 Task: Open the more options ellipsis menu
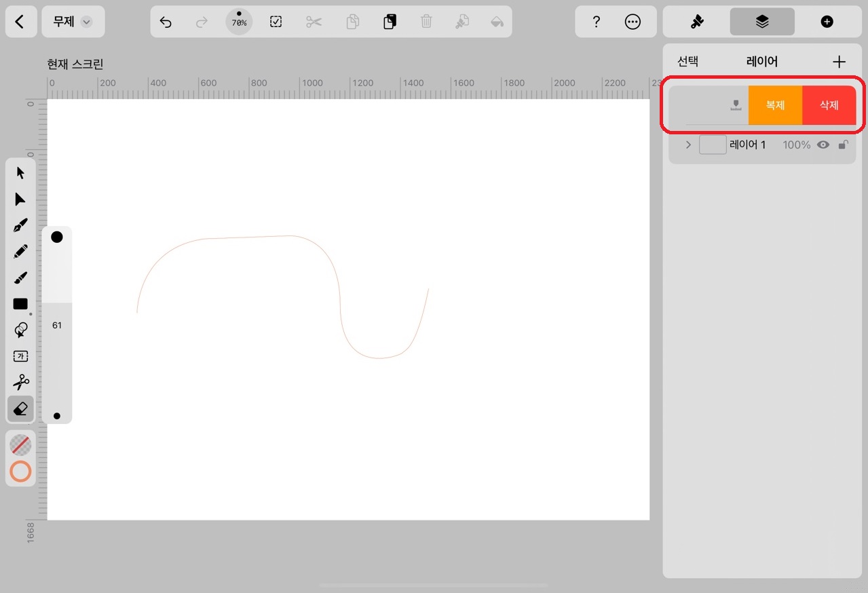click(x=633, y=22)
